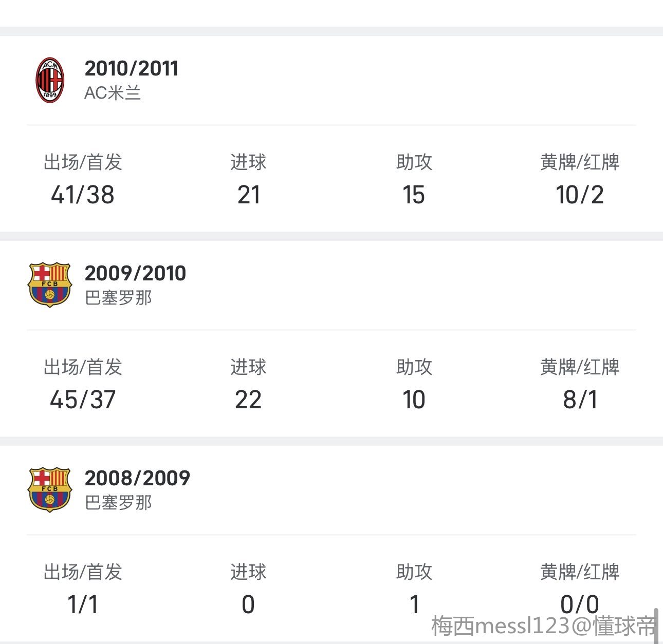Open the 2010/2011 season heading
This screenshot has width=663, height=644.
point(132,68)
